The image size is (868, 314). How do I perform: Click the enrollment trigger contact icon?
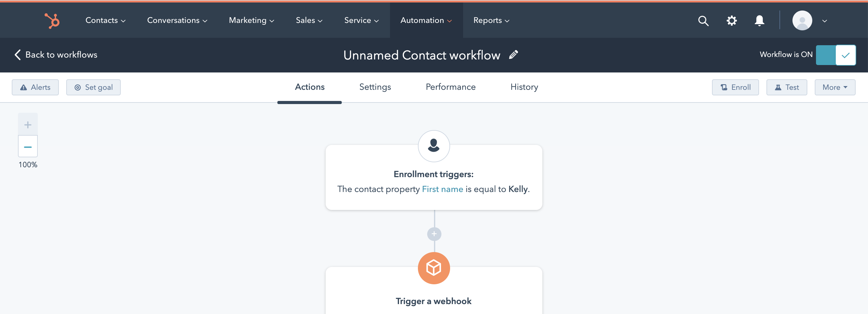tap(434, 146)
